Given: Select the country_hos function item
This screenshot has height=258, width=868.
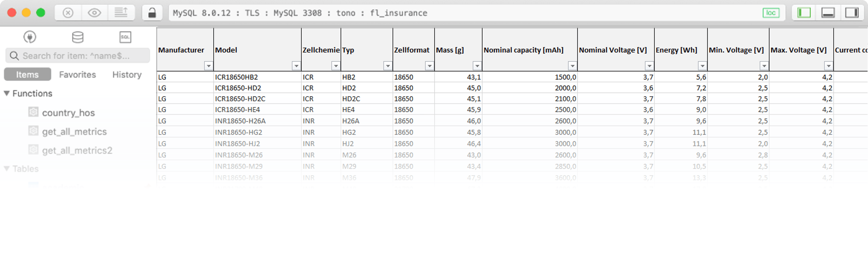Looking at the screenshot, I should [68, 113].
